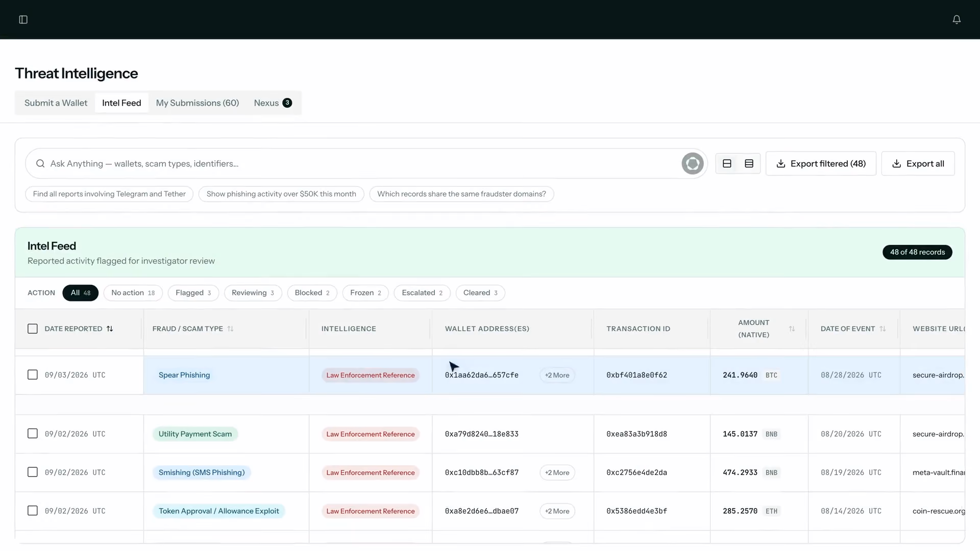Click the Utility Payment Scam tag
This screenshot has height=551, width=980.
(x=195, y=434)
